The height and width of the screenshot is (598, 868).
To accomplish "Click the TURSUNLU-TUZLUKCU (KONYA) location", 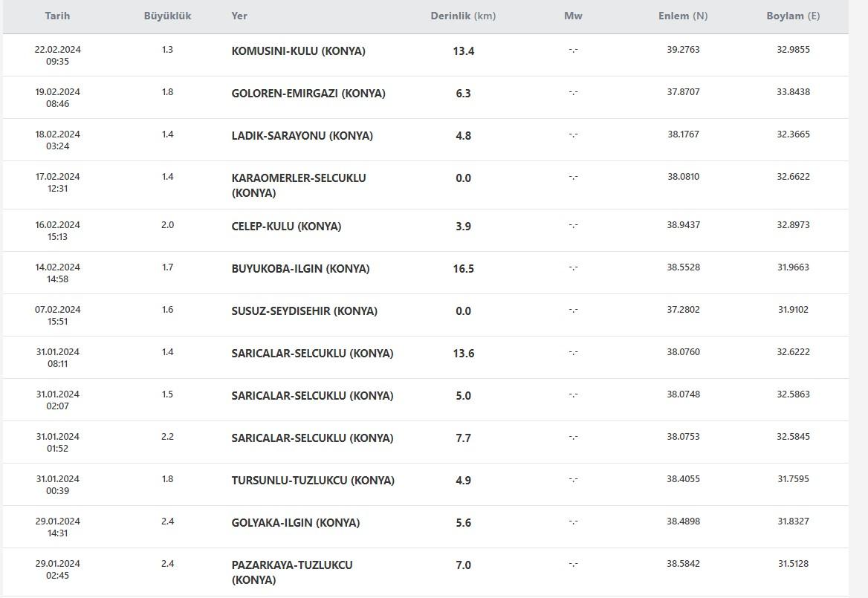I will pos(313,481).
